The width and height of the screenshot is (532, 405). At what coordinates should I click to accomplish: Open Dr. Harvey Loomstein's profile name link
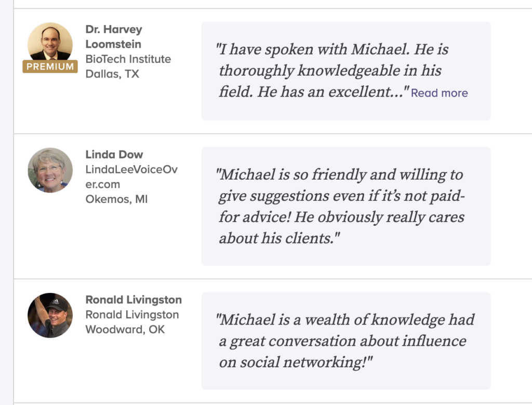click(113, 36)
